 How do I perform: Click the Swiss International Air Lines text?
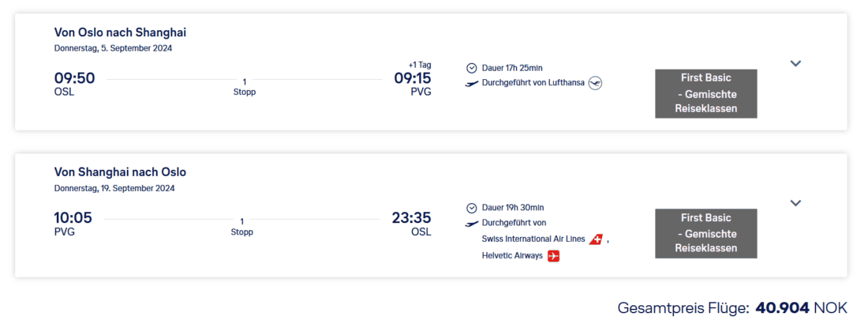tap(533, 239)
